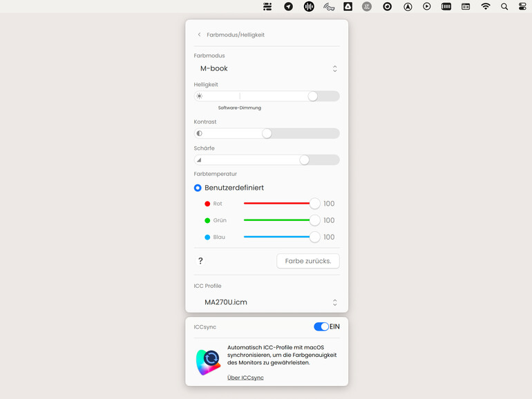Click the Blau slider handle
This screenshot has width=532, height=399.
(x=315, y=237)
